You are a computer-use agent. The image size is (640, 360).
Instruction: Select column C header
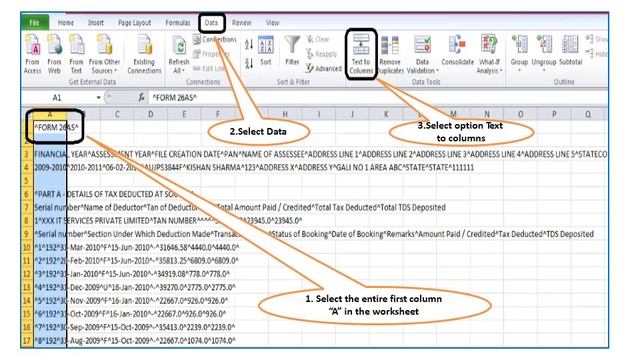(117, 114)
